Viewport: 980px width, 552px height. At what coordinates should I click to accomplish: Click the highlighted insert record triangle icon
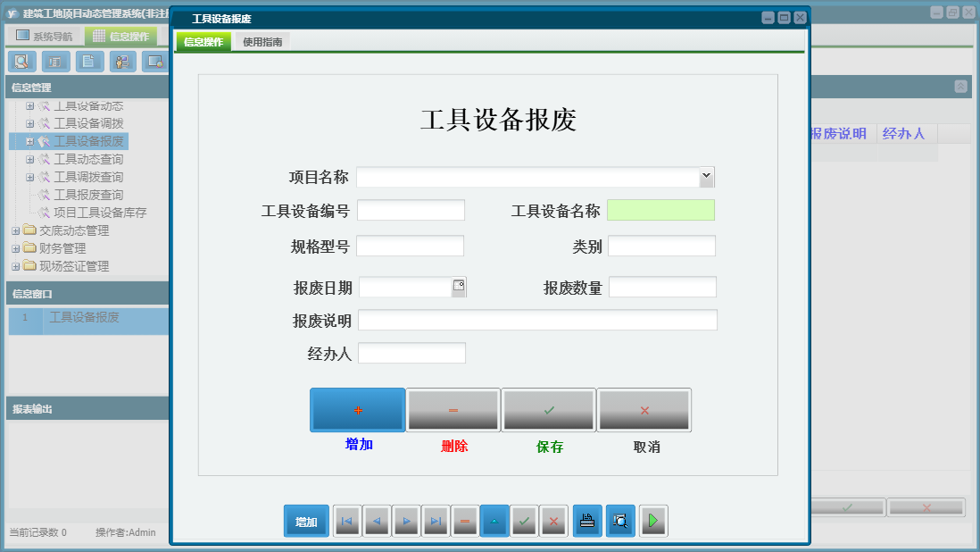tap(494, 521)
